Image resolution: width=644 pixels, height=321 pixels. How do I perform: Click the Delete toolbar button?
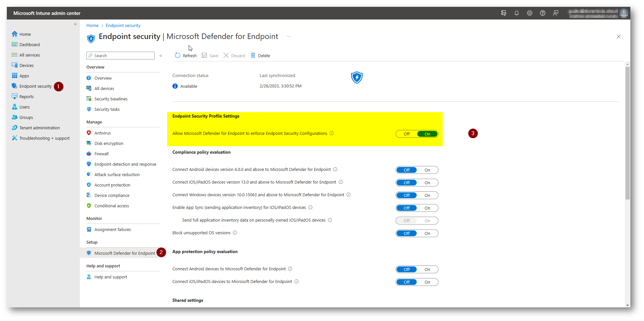[260, 56]
